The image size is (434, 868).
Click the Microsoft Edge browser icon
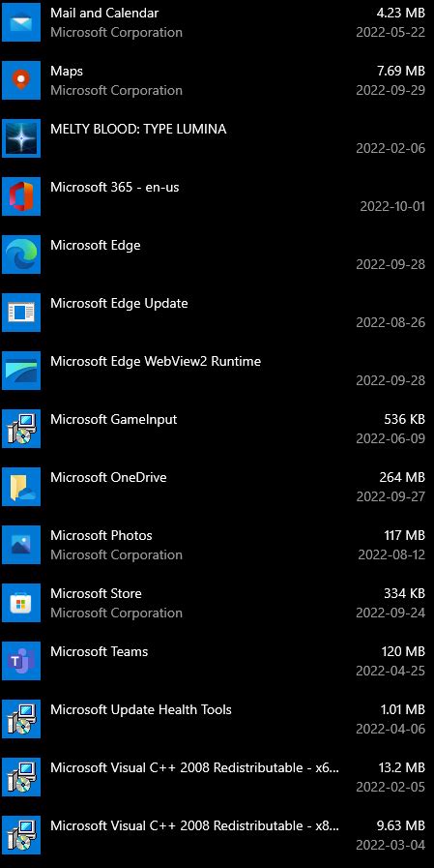tap(21, 254)
